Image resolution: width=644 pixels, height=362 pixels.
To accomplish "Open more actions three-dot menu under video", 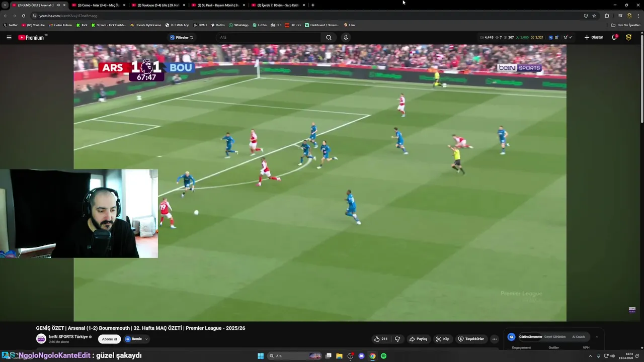I will tap(494, 339).
